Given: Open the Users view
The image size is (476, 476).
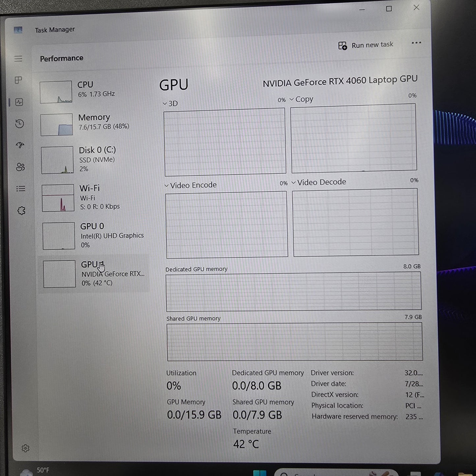Looking at the screenshot, I should (20, 167).
